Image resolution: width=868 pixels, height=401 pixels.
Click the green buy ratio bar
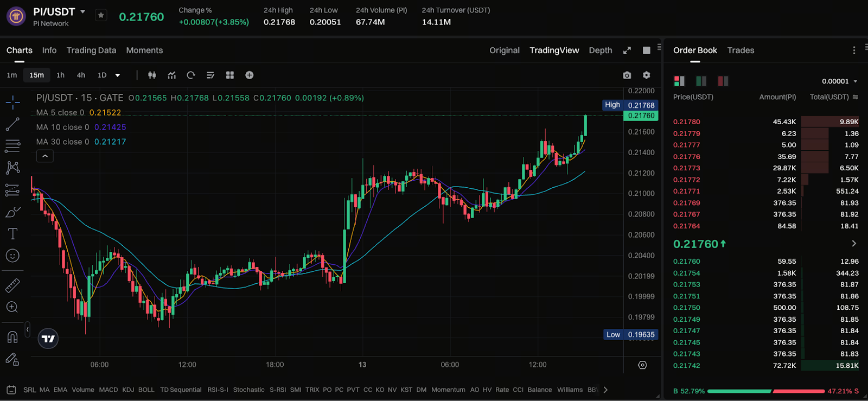(739, 391)
